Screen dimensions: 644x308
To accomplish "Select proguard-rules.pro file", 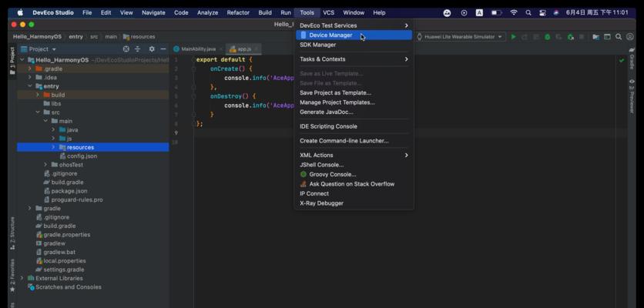I will pyautogui.click(x=73, y=199).
